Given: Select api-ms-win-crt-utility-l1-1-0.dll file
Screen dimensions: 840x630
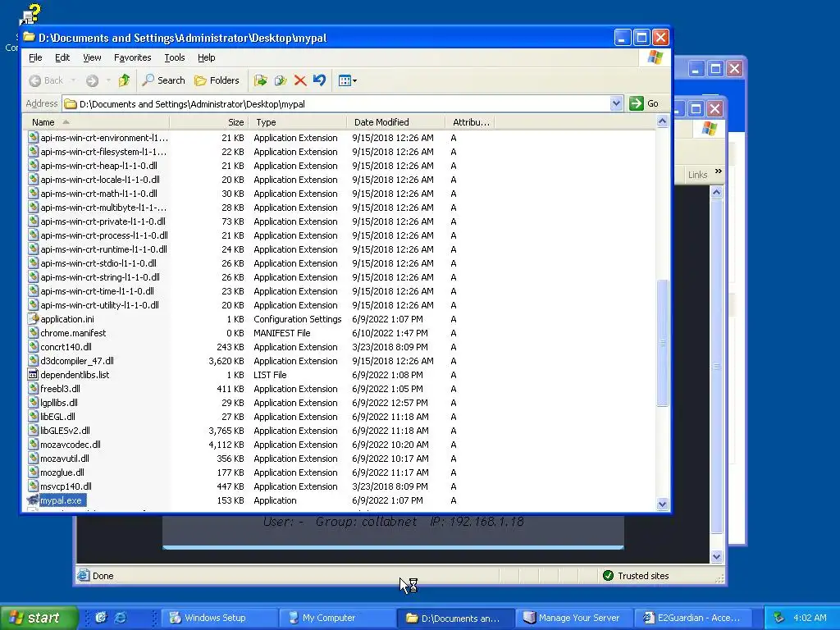Looking at the screenshot, I should click(99, 305).
